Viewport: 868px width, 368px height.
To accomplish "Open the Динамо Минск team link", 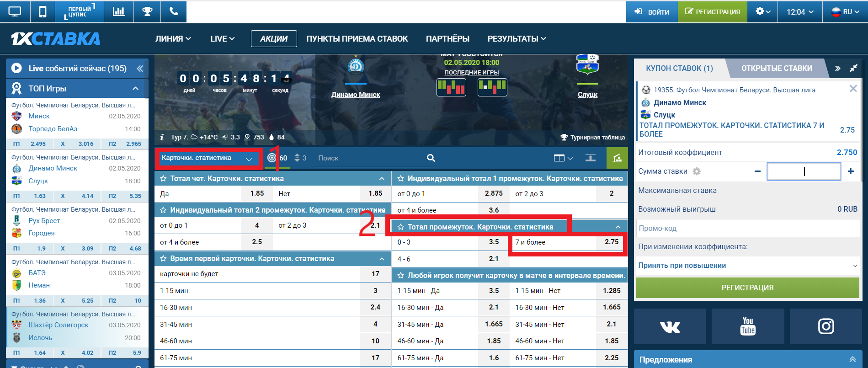I will (356, 95).
